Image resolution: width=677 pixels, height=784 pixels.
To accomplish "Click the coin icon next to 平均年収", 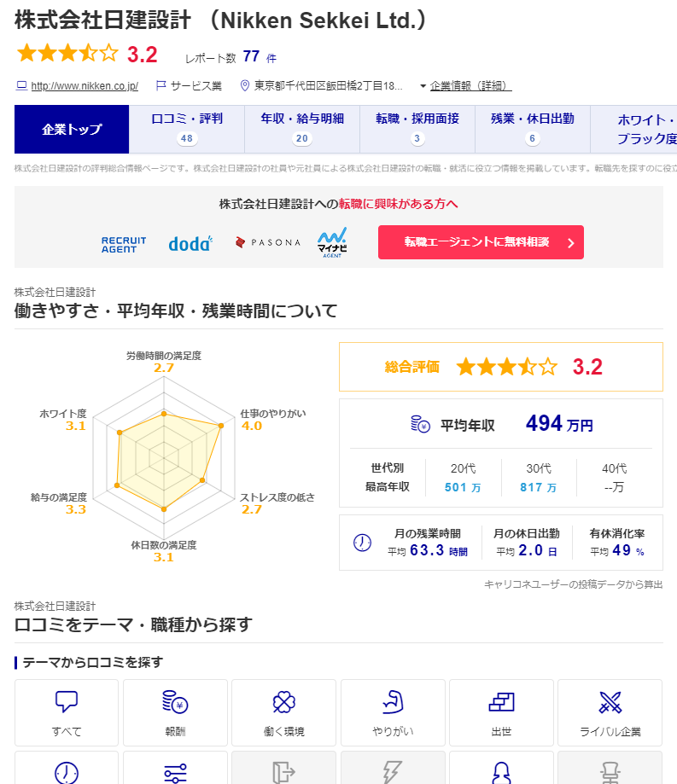I will point(420,424).
